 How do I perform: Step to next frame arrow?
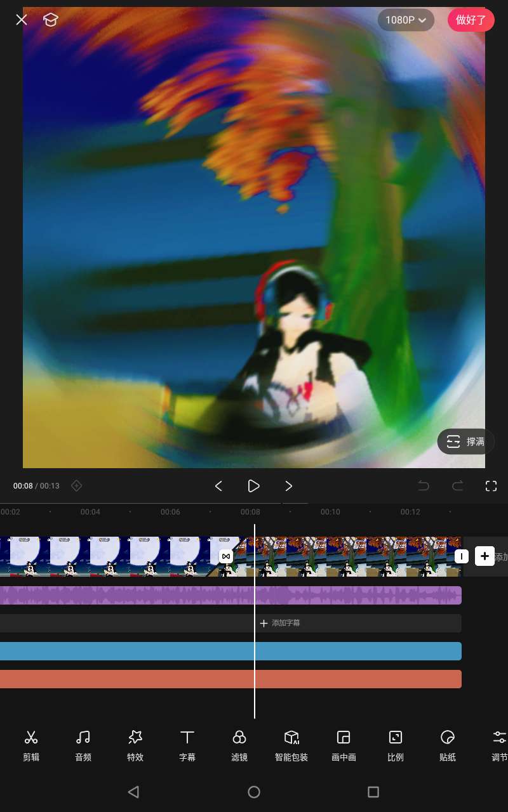(x=288, y=486)
